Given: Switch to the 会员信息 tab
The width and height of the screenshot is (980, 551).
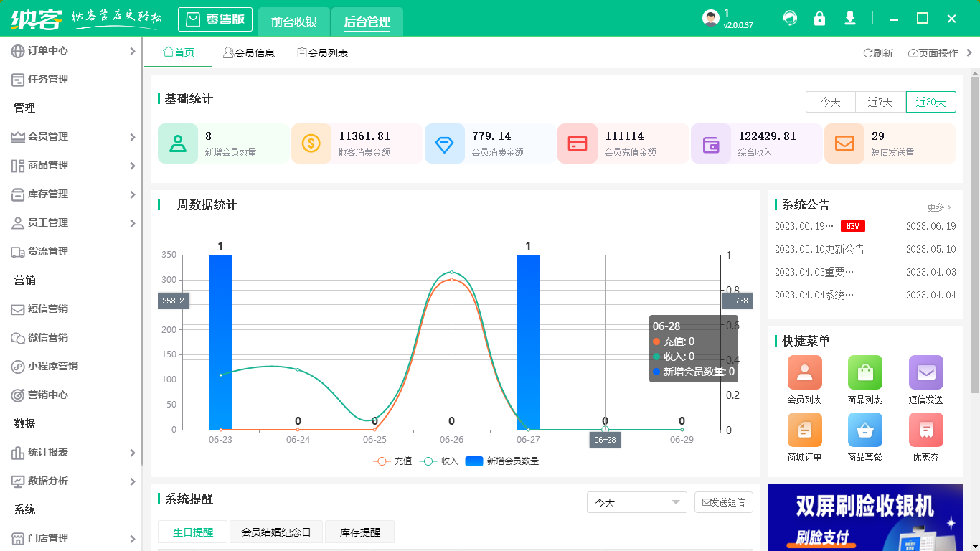Looking at the screenshot, I should (250, 52).
